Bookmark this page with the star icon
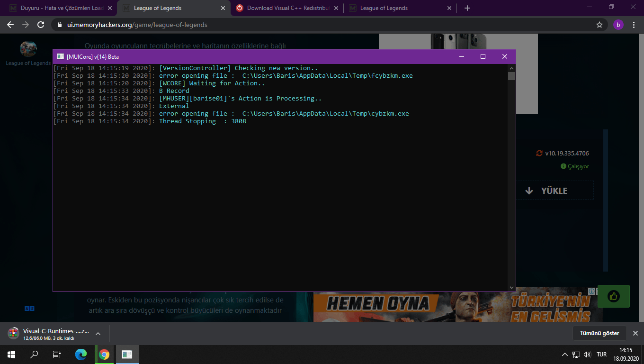The width and height of the screenshot is (644, 364). point(599,25)
